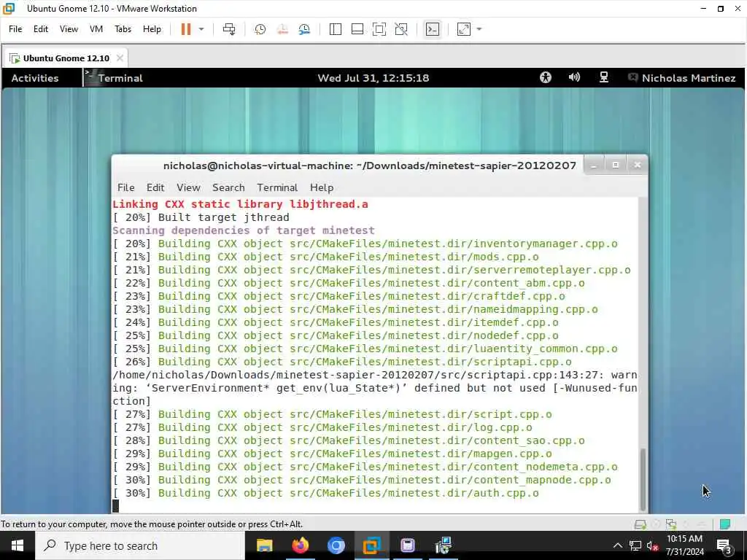Click the Send Ctrl+Alt+Del toolbar icon

229,29
